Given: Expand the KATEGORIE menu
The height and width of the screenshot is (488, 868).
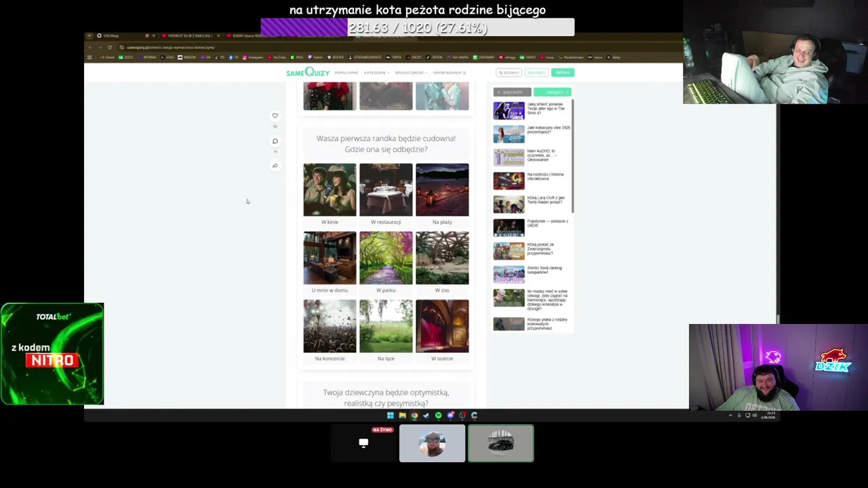Looking at the screenshot, I should tap(376, 73).
